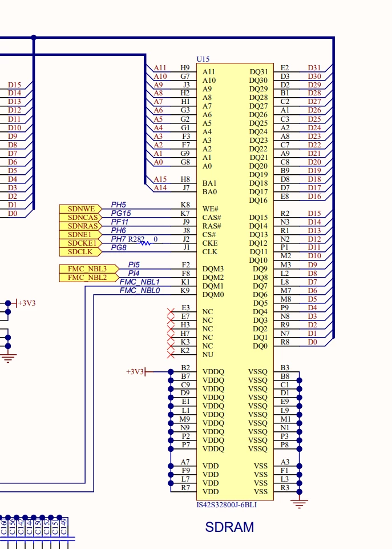Click the BA0 pin name
Viewport: 392px width, 549px height.
(x=209, y=191)
